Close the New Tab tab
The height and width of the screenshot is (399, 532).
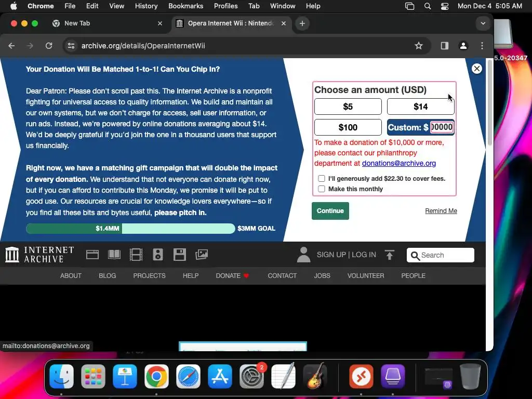[160, 23]
